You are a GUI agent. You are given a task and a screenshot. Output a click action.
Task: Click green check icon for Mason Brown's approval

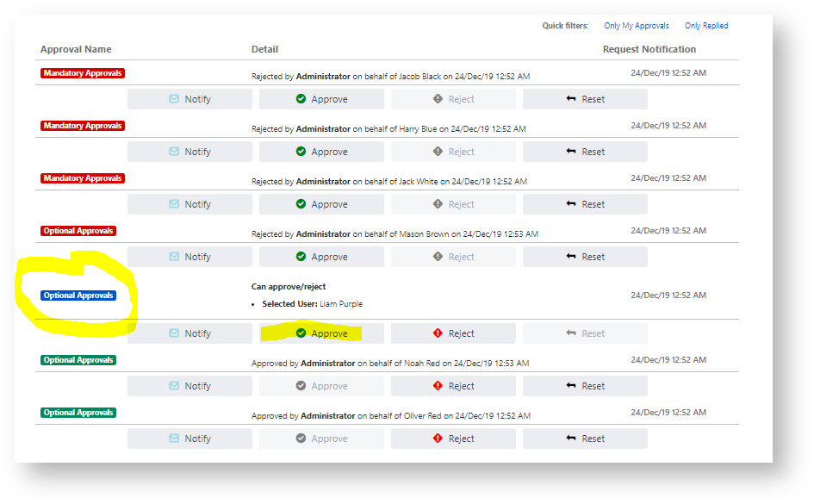coord(301,257)
